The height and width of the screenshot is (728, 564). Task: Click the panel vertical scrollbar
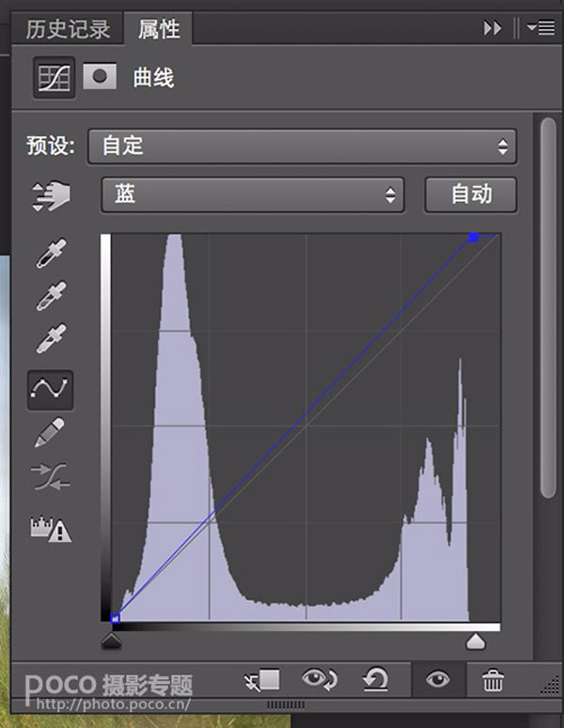[x=548, y=307]
